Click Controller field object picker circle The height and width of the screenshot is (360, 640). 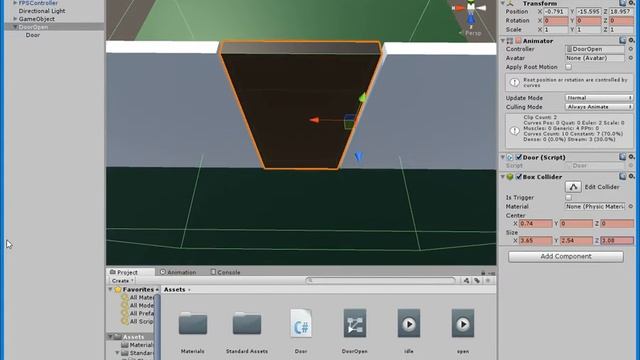[x=631, y=49]
